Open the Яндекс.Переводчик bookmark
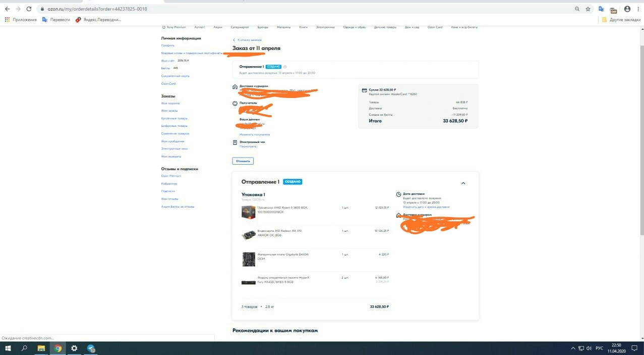Viewport: 644px width, 355px height. [98, 20]
